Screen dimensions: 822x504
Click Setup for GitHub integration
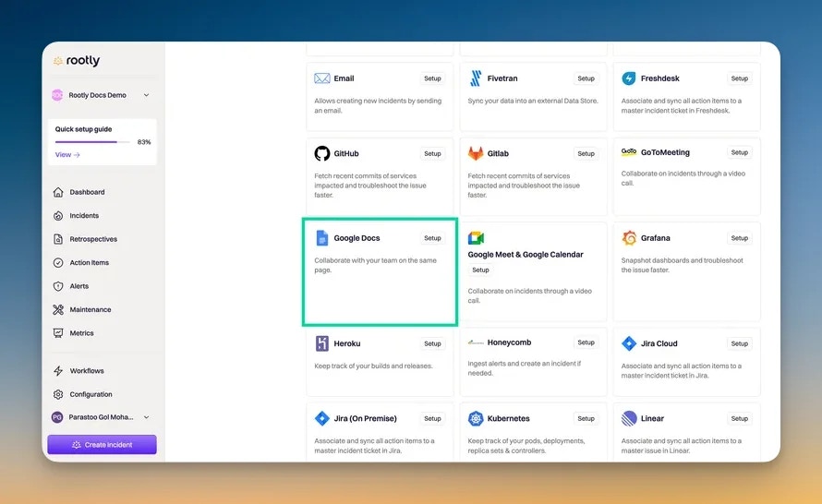coord(432,153)
